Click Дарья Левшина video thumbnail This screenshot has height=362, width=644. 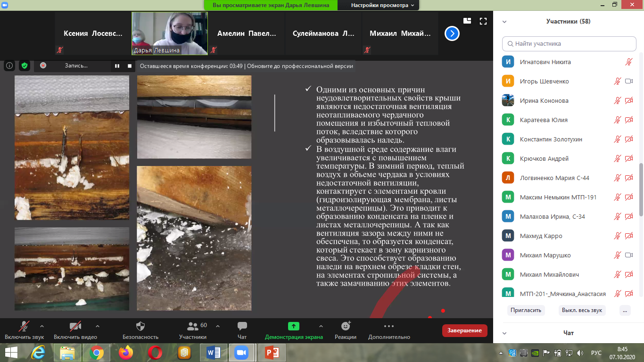click(x=170, y=33)
